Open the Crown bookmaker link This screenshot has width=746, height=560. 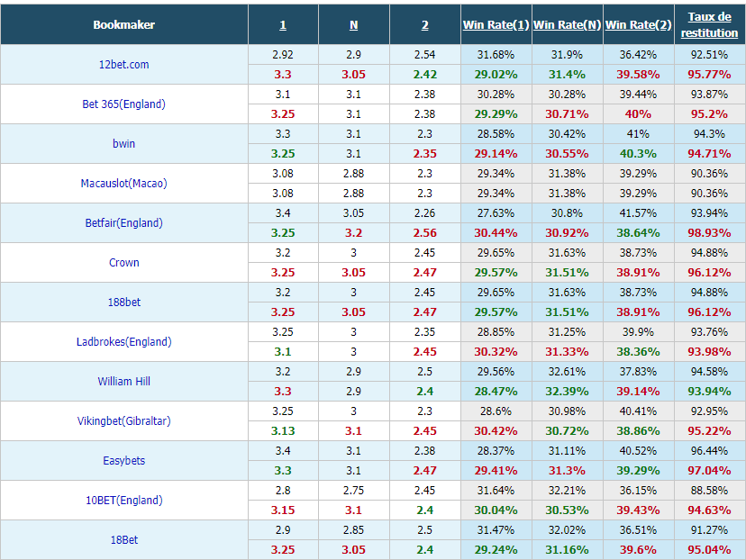123,262
